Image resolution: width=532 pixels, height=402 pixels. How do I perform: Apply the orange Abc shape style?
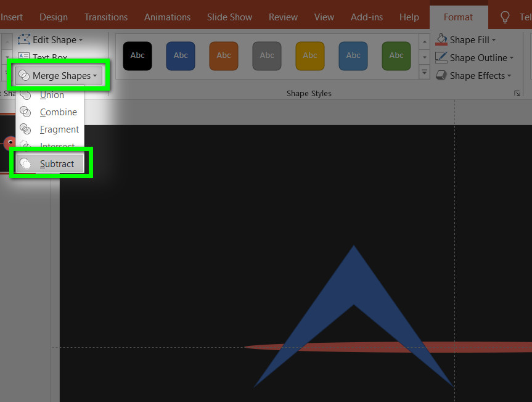click(224, 56)
